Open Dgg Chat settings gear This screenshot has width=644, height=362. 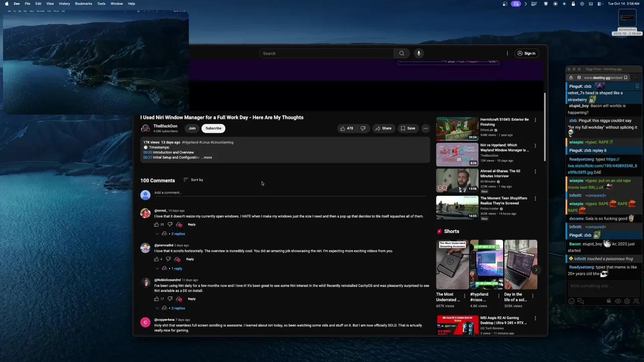(x=627, y=301)
